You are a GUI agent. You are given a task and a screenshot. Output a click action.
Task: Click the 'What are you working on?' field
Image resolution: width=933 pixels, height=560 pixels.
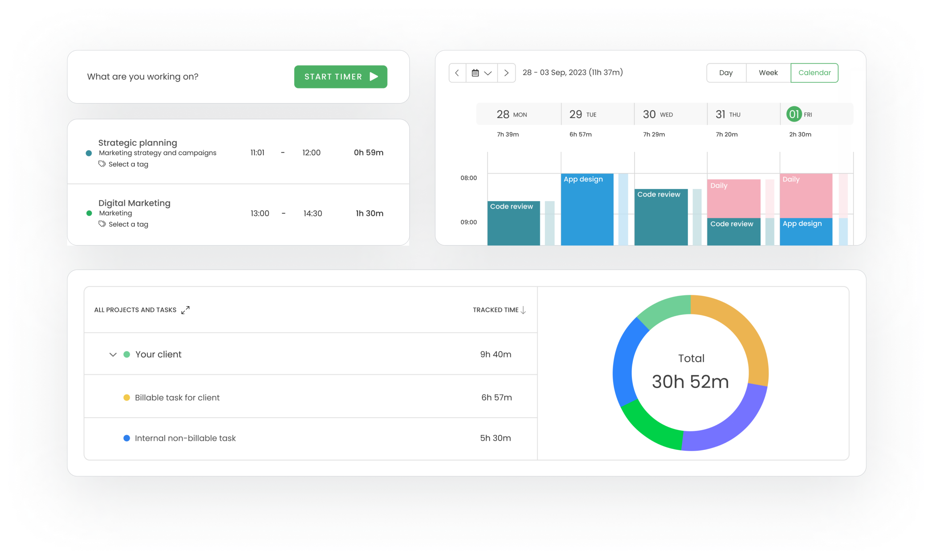pyautogui.click(x=143, y=77)
